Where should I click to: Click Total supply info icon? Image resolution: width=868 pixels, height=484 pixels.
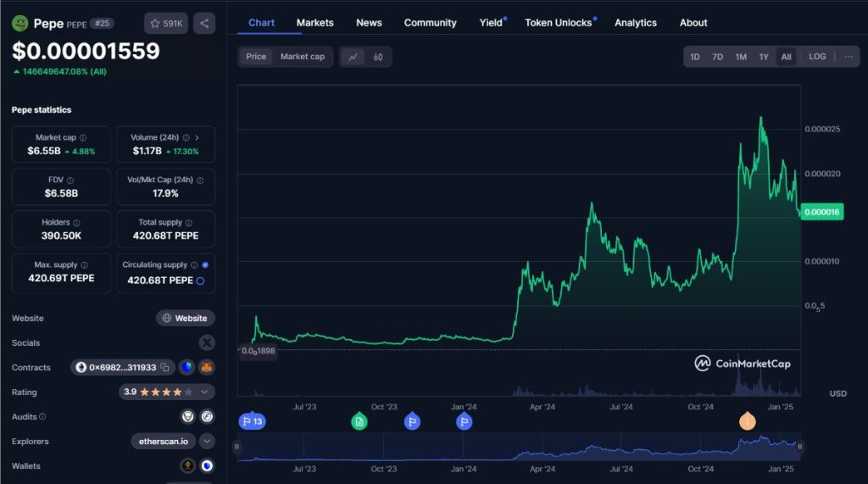click(189, 223)
